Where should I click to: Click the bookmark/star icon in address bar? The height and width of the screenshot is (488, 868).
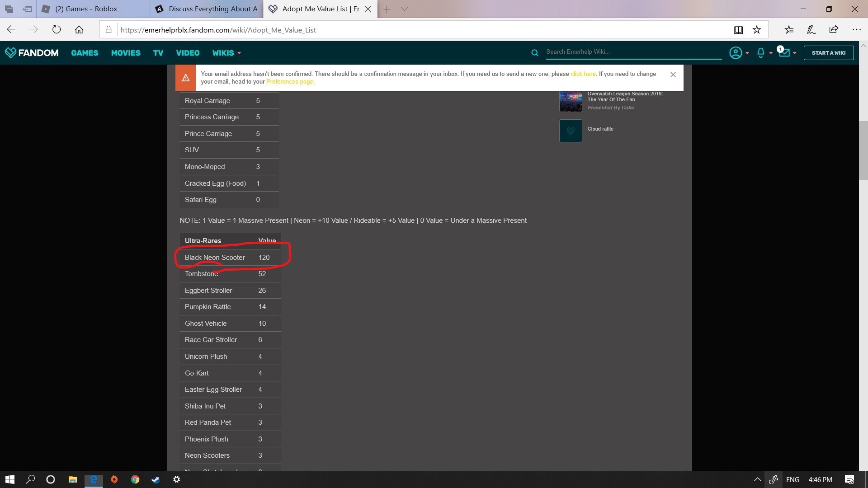click(x=756, y=30)
